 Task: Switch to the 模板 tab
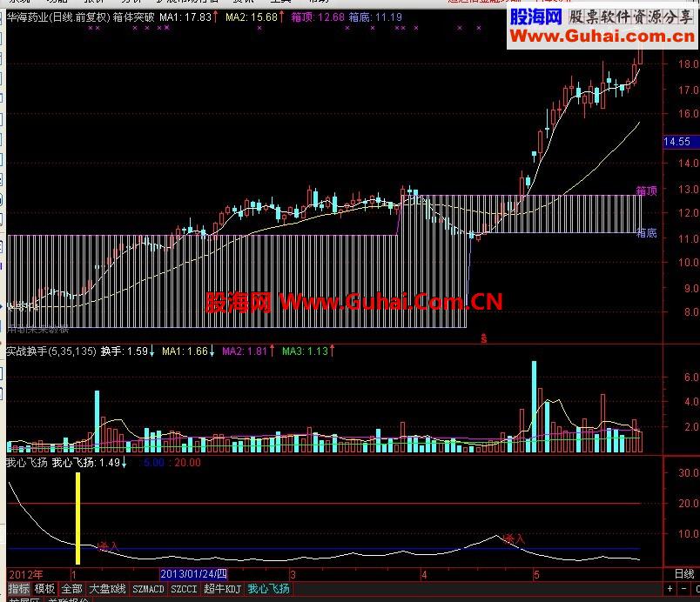coord(44,589)
